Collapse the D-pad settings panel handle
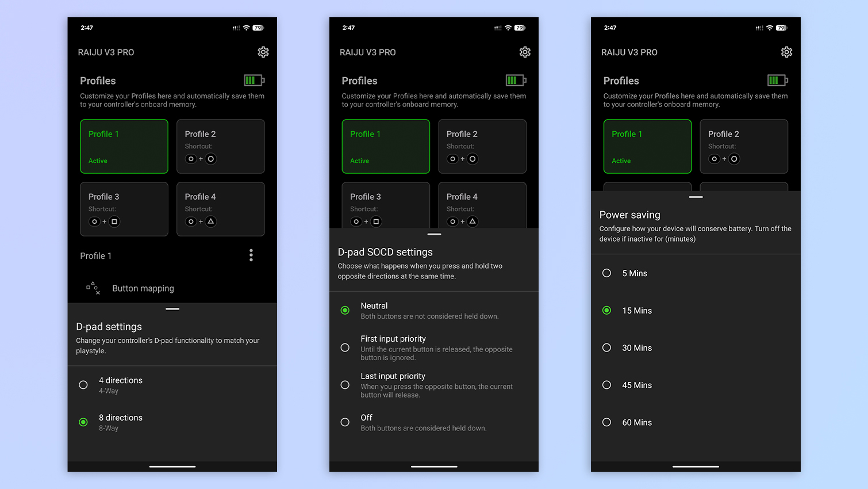This screenshot has height=489, width=868. point(172,309)
